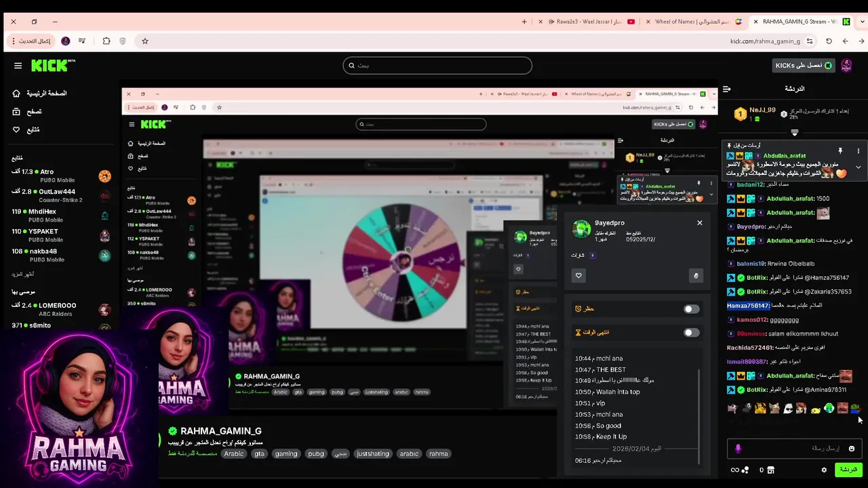This screenshot has height=488, width=868.
Task: Click highlighted username Hamza756147 in chat
Action: click(x=748, y=306)
